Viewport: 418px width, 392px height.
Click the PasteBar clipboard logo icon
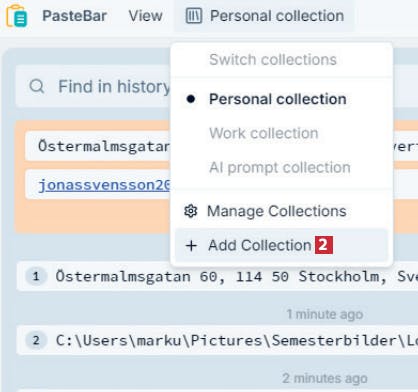(x=17, y=16)
